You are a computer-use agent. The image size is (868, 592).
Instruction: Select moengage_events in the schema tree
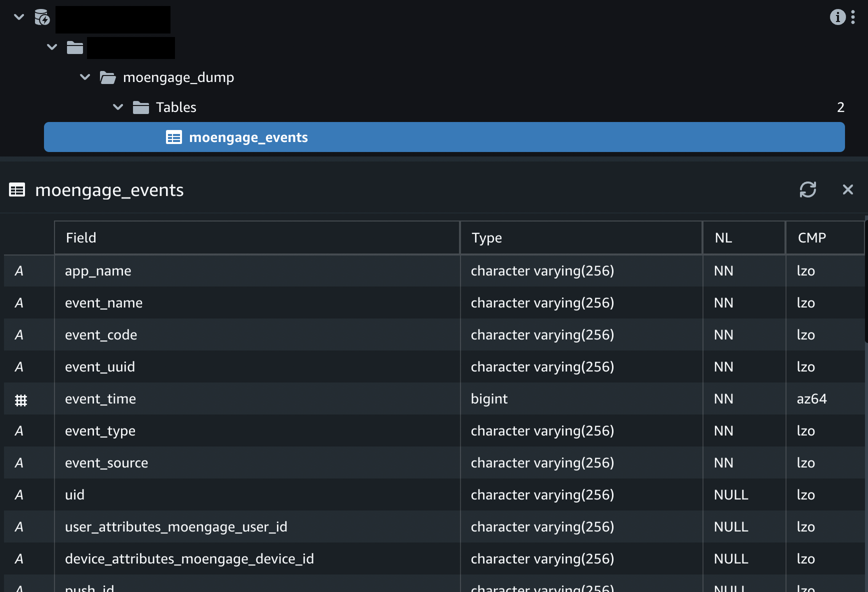click(x=248, y=137)
